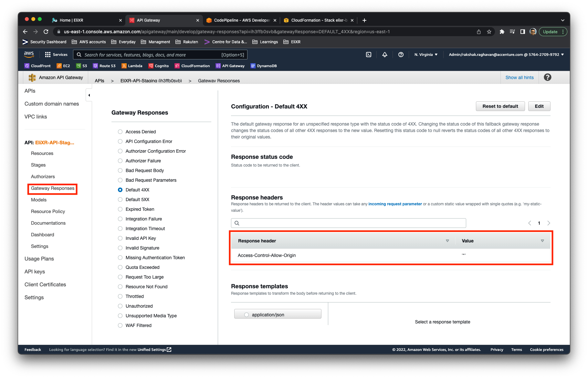588x378 pixels.
Task: Open the N. Virginia region dropdown
Action: click(426, 55)
